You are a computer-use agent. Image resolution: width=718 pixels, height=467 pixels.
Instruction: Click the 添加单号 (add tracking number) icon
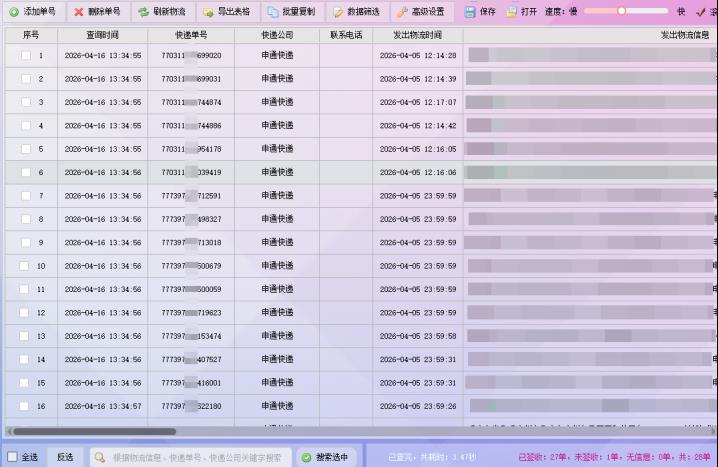[x=14, y=12]
